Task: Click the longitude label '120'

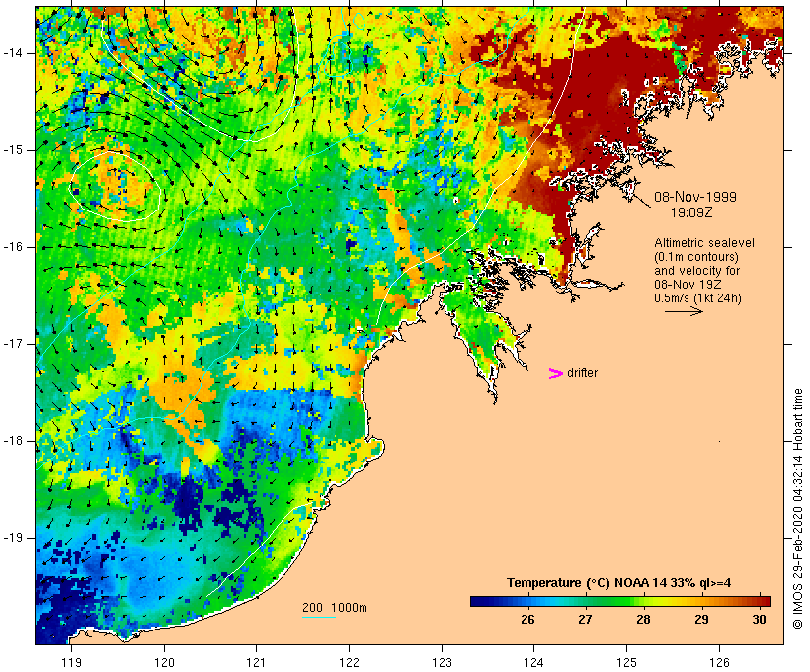Action: [164, 662]
